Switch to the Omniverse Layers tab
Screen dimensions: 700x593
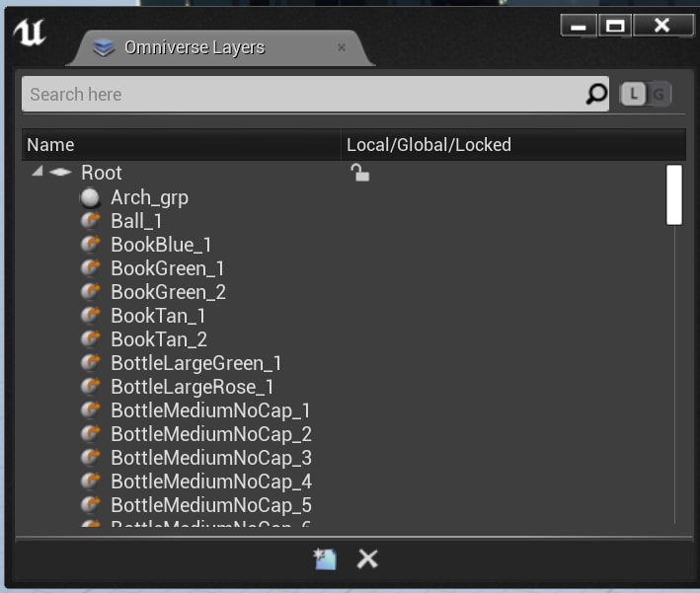(221, 47)
